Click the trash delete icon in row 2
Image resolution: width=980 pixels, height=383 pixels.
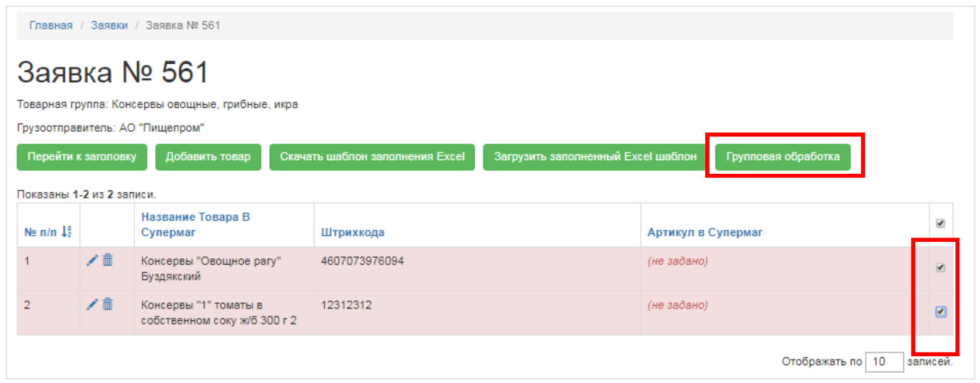click(108, 305)
